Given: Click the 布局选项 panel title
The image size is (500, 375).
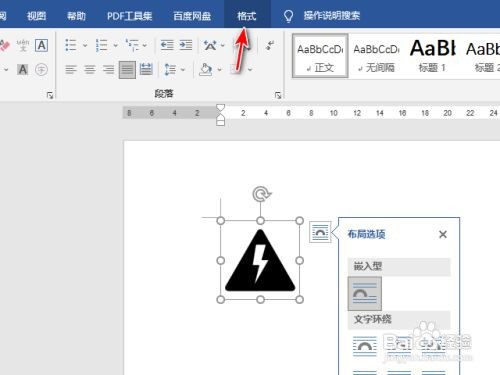Looking at the screenshot, I should (x=366, y=234).
